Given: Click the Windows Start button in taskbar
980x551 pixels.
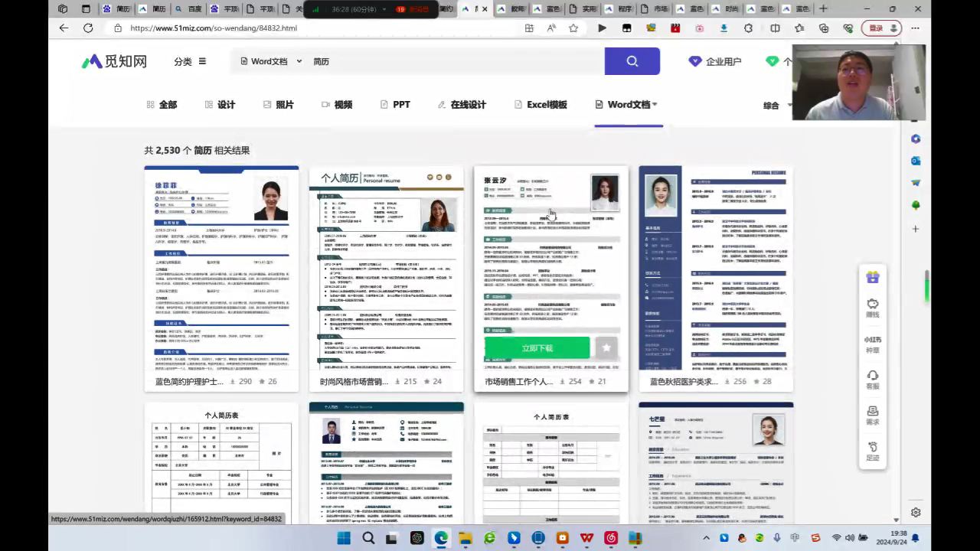Looking at the screenshot, I should [x=344, y=538].
